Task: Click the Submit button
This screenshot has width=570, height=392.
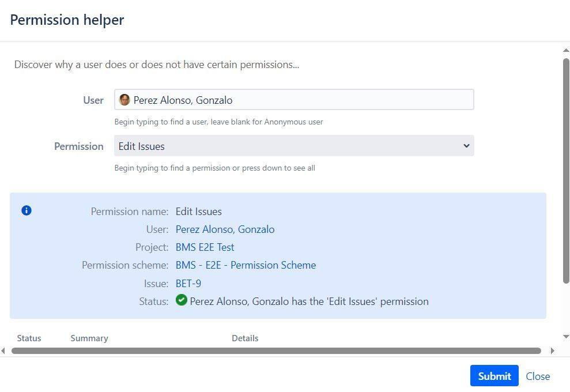Action: (494, 376)
